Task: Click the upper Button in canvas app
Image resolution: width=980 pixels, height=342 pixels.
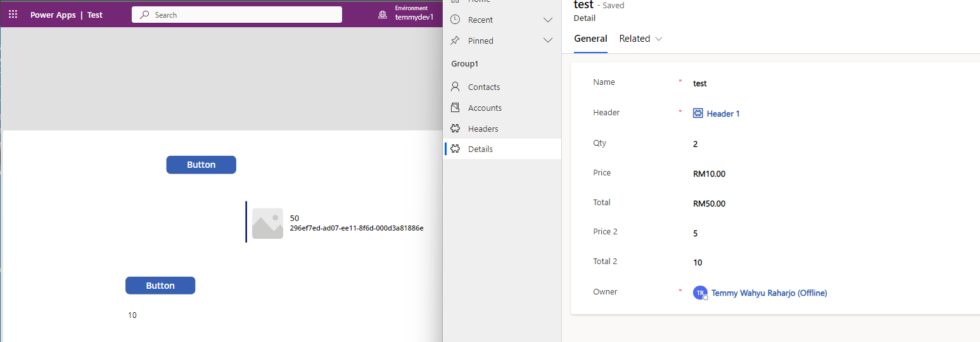Action: (x=201, y=165)
